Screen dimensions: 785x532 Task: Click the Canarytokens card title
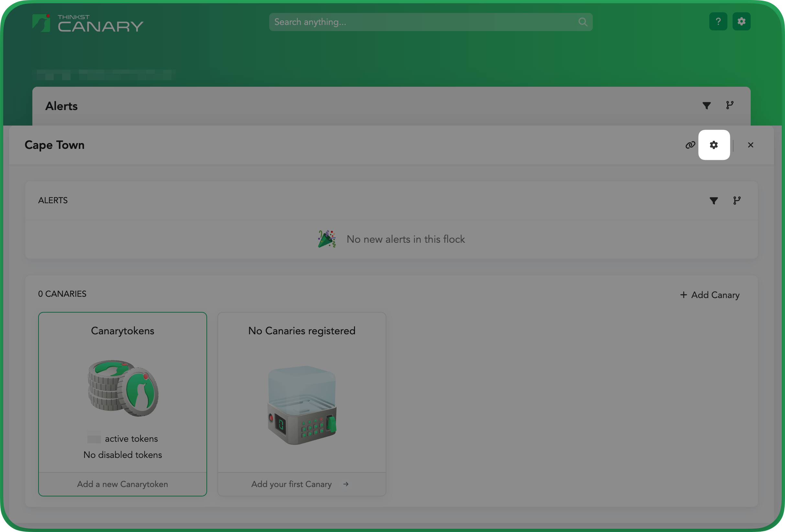click(123, 331)
